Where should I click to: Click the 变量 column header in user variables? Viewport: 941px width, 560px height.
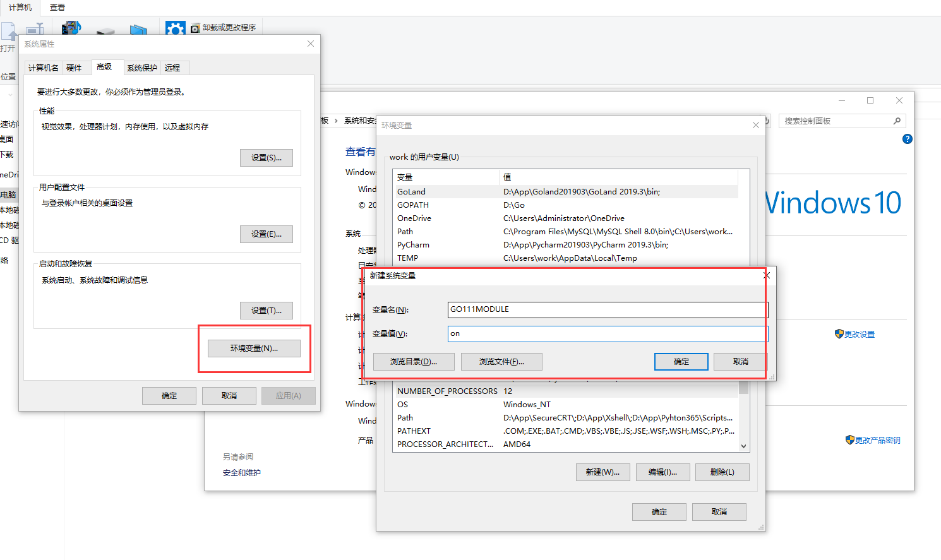tap(446, 177)
